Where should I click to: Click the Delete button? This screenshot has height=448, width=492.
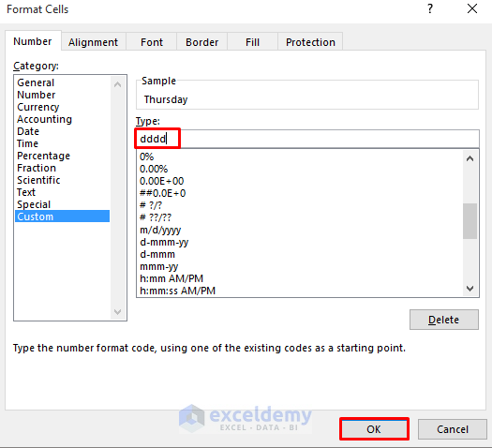443,320
